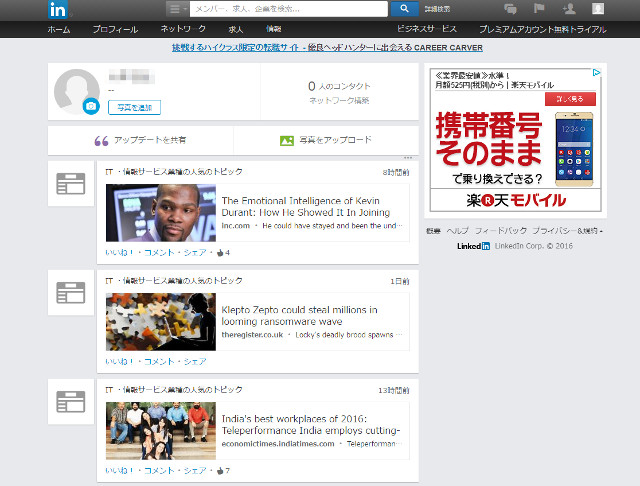
Task: Open the India's best workplaces group photo thumbnail
Action: point(161,431)
